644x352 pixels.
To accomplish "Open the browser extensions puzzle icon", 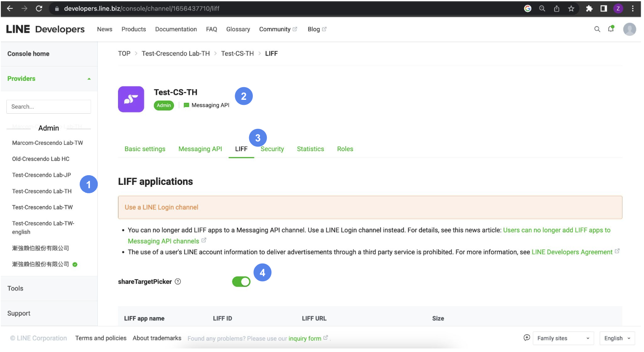I will pyautogui.click(x=589, y=8).
